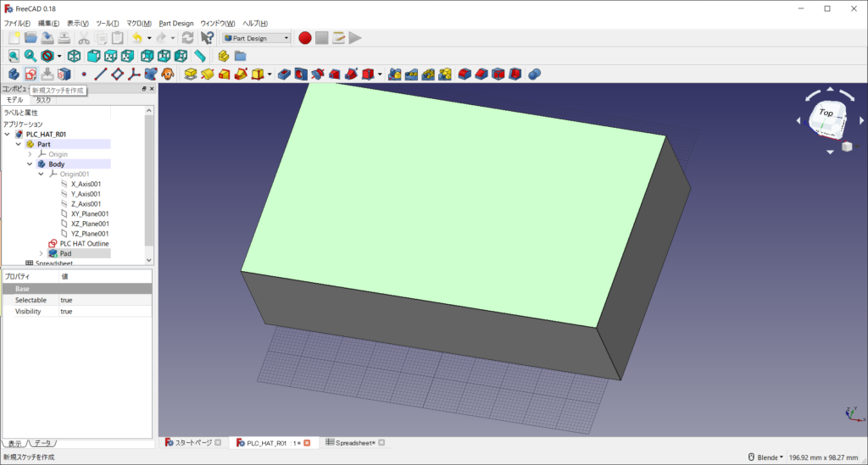Open the Part Design menu

pyautogui.click(x=176, y=23)
